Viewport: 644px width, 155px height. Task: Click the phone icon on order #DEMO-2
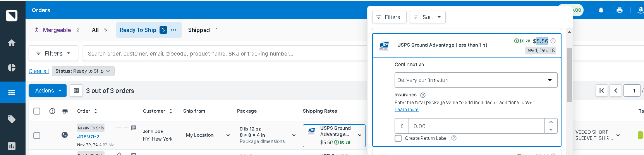tap(65, 135)
